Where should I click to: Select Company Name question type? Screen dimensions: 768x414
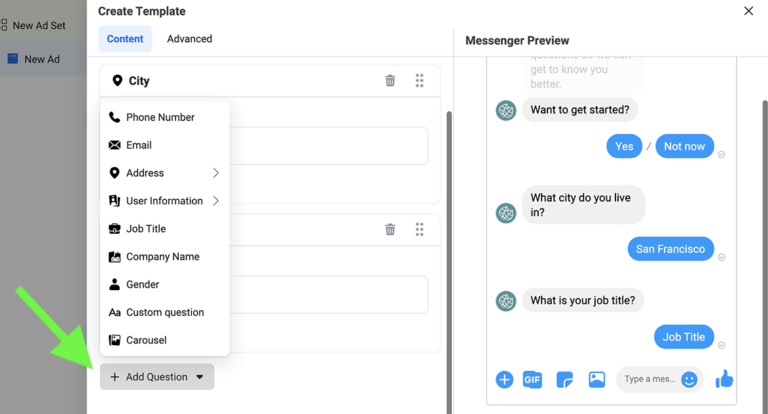pyautogui.click(x=165, y=257)
